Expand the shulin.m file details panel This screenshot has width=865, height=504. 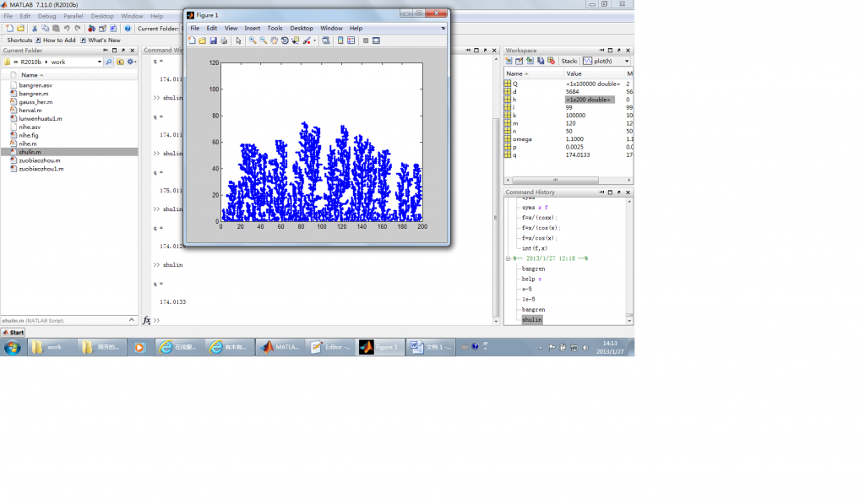point(131,320)
